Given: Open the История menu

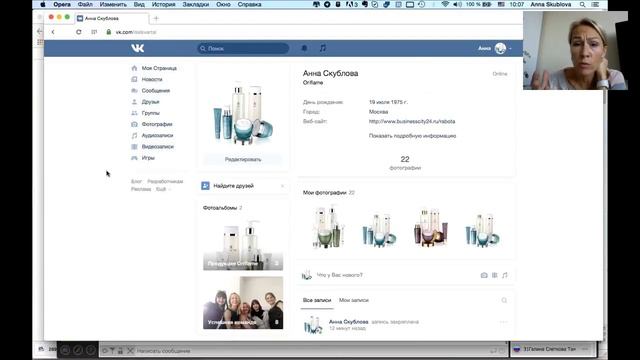Looking at the screenshot, I should click(163, 4).
